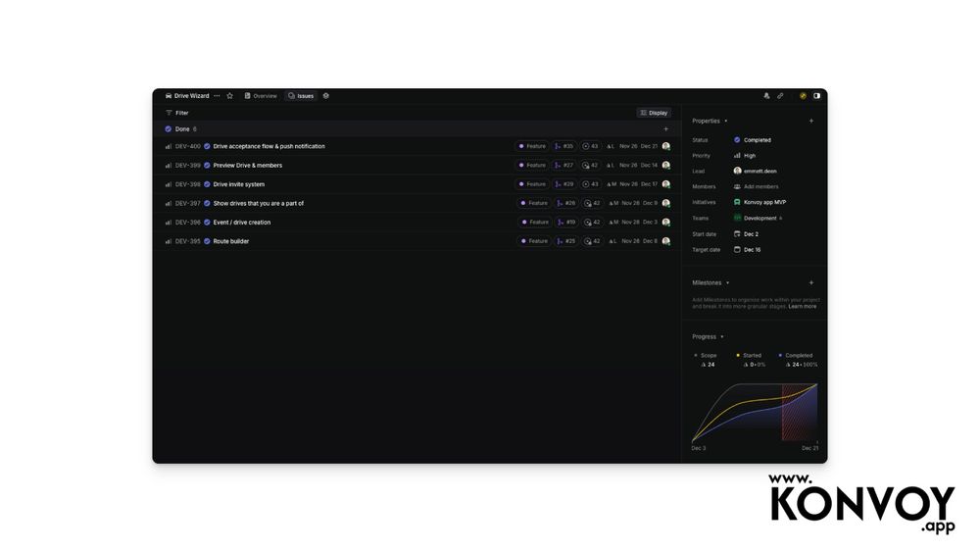Change the priority icon of DEV-395
Viewport: 980px width, 552px height.
pos(169,241)
